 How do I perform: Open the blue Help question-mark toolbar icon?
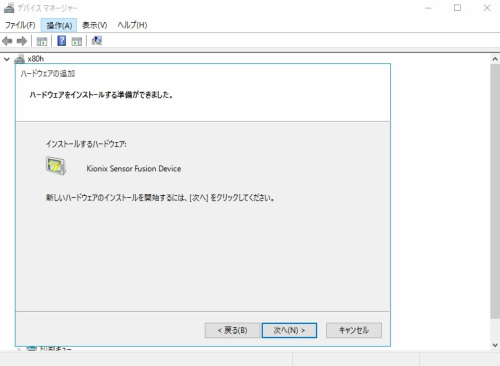pos(62,41)
